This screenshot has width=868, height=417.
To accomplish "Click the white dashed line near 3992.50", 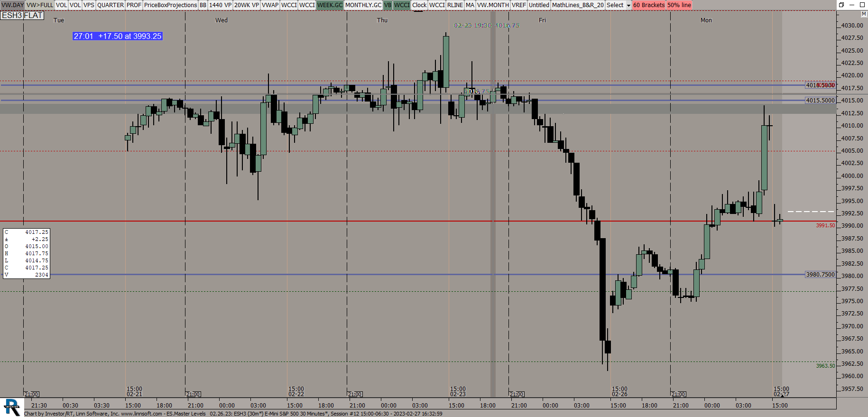I will point(811,212).
